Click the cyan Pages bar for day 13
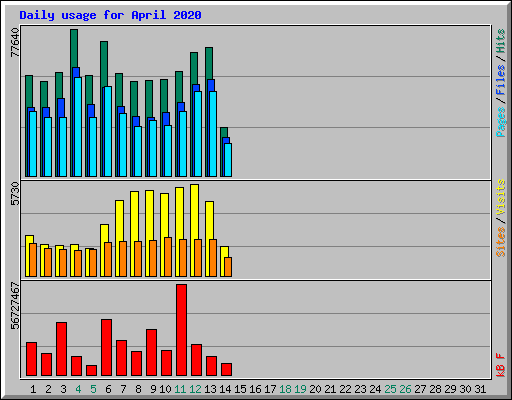Viewport: 512px width, 400px height. (213, 134)
